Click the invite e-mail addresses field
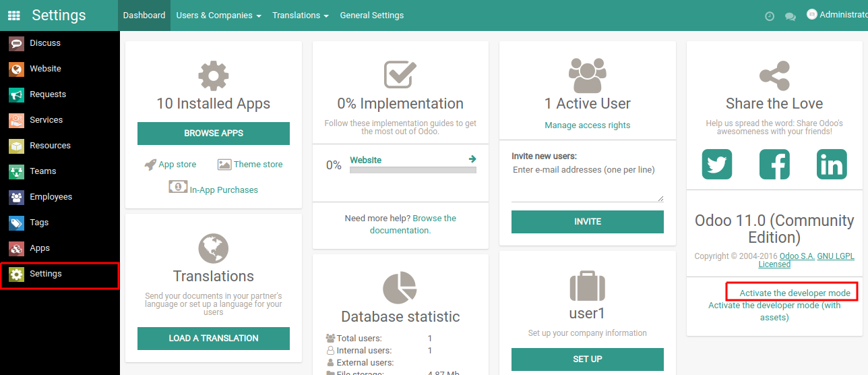Screen dimensions: 868x375 pyautogui.click(x=588, y=182)
